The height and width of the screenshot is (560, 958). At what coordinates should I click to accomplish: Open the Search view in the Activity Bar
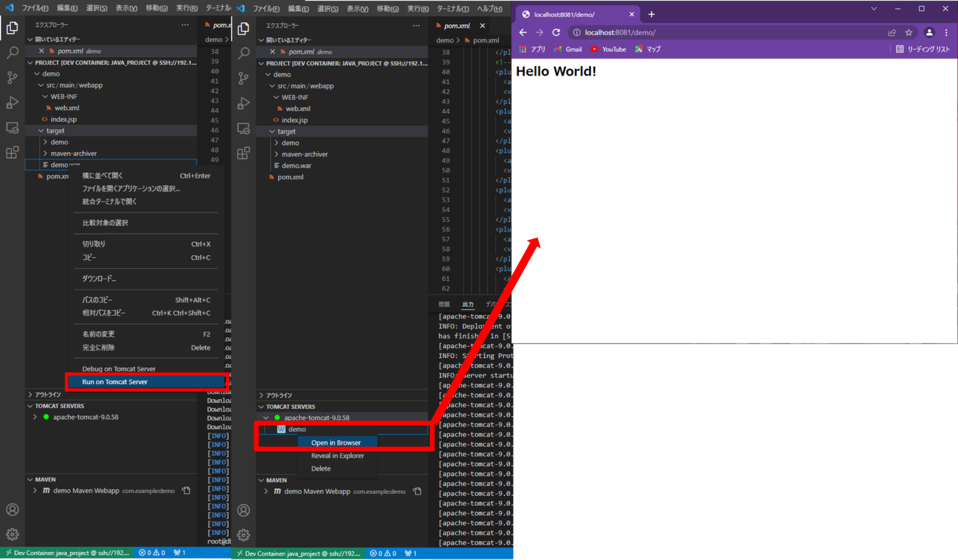click(12, 53)
